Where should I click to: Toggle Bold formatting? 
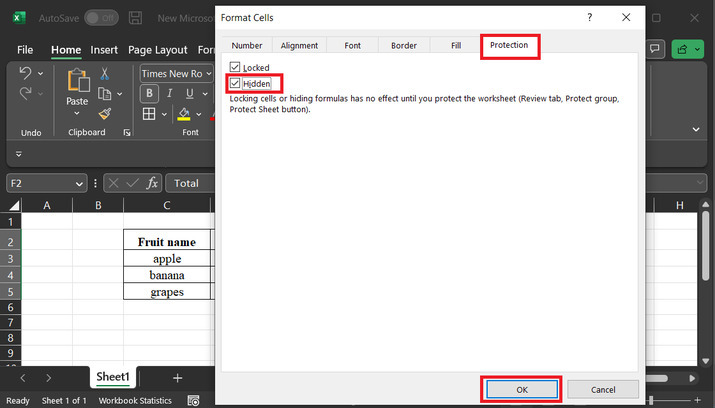149,93
